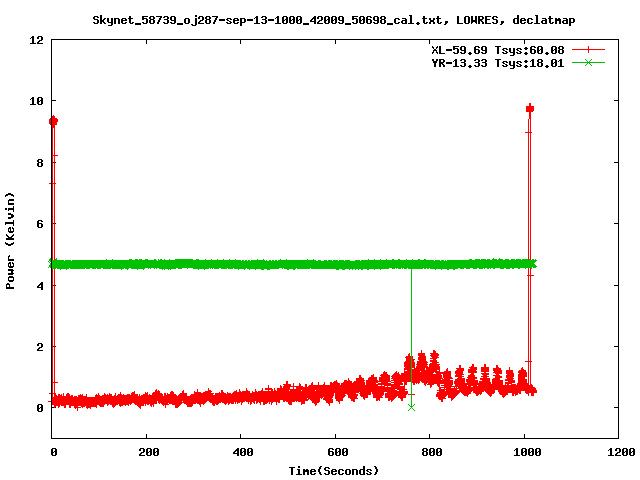Click x-axis tick label 200
The width and height of the screenshot is (640, 480).
coord(149,452)
